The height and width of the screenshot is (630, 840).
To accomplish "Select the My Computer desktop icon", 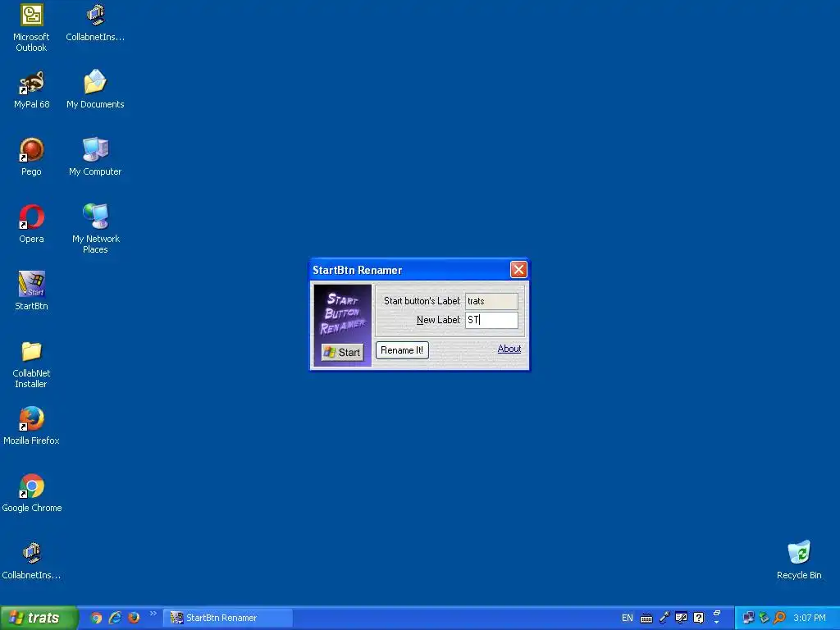I will point(95,157).
